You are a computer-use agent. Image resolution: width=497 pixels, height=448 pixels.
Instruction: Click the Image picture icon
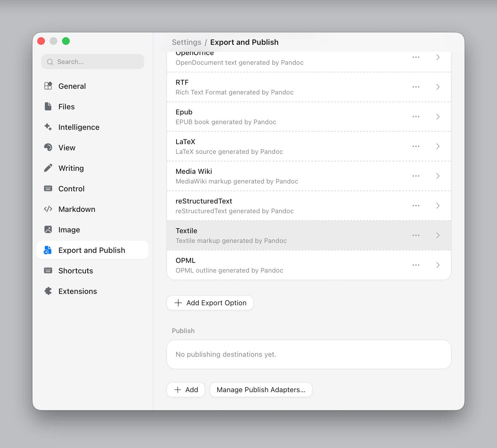48,230
